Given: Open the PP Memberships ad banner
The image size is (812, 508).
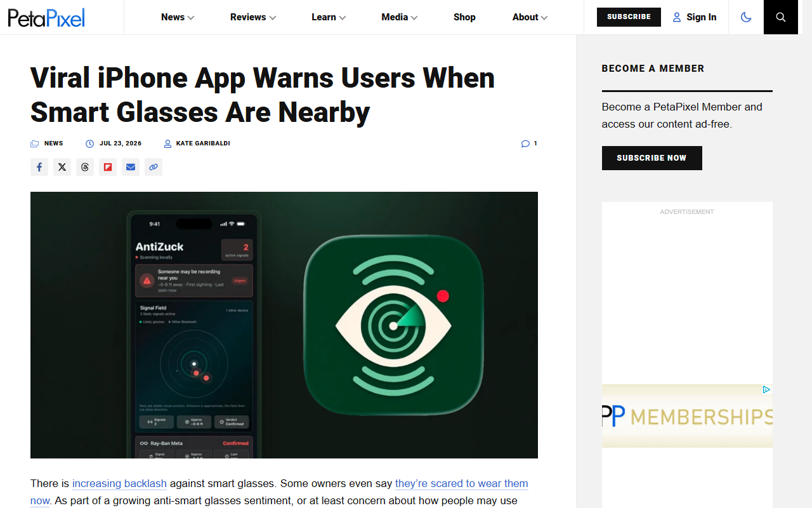Looking at the screenshot, I should (687, 416).
